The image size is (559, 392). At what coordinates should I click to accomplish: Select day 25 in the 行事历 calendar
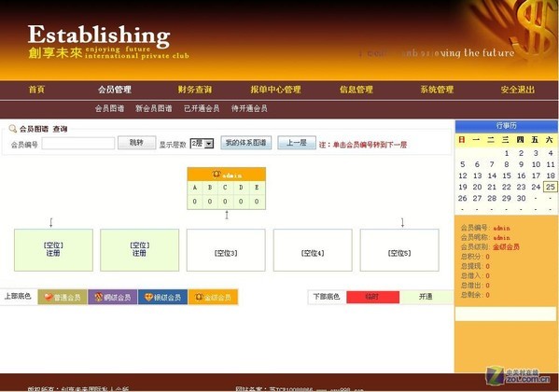pyautogui.click(x=550, y=187)
